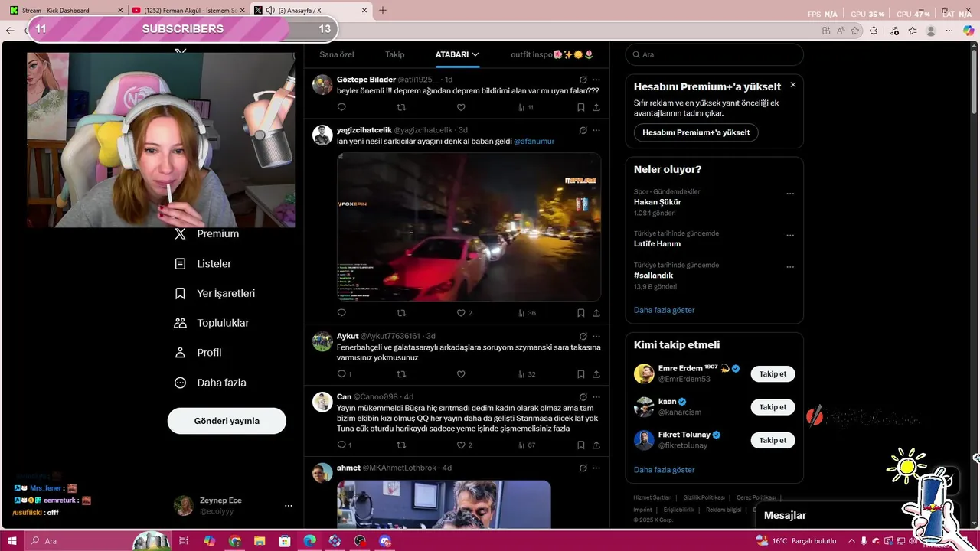This screenshot has width=980, height=551.
Task: Open more menu on Göztepe Bilader's post
Action: [596, 80]
